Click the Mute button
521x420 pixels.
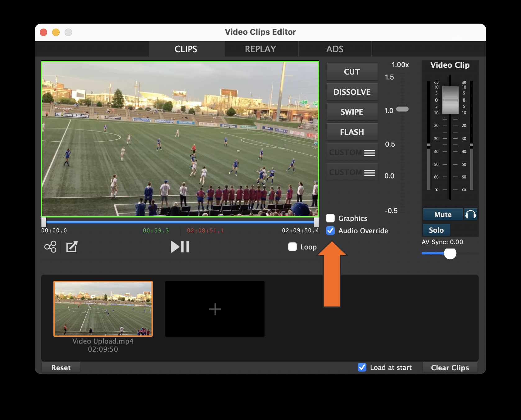point(443,215)
